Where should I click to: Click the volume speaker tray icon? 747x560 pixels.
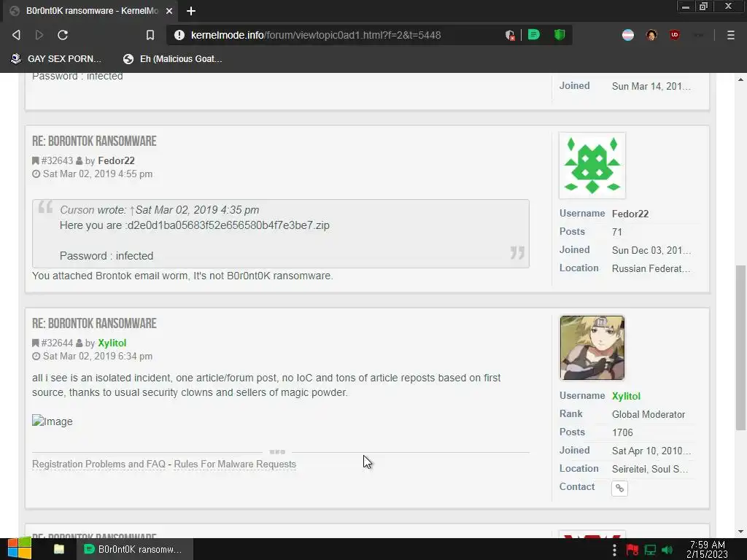point(667,550)
